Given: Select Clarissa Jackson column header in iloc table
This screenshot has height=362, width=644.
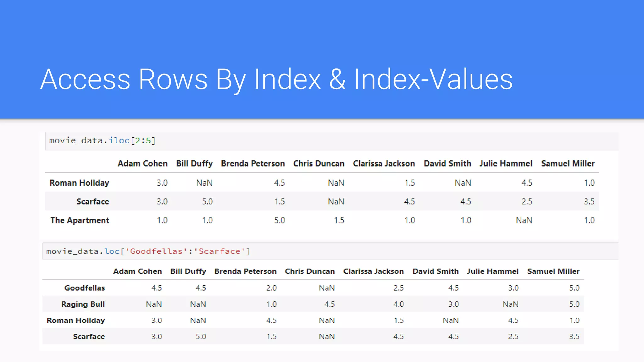Looking at the screenshot, I should click(384, 164).
